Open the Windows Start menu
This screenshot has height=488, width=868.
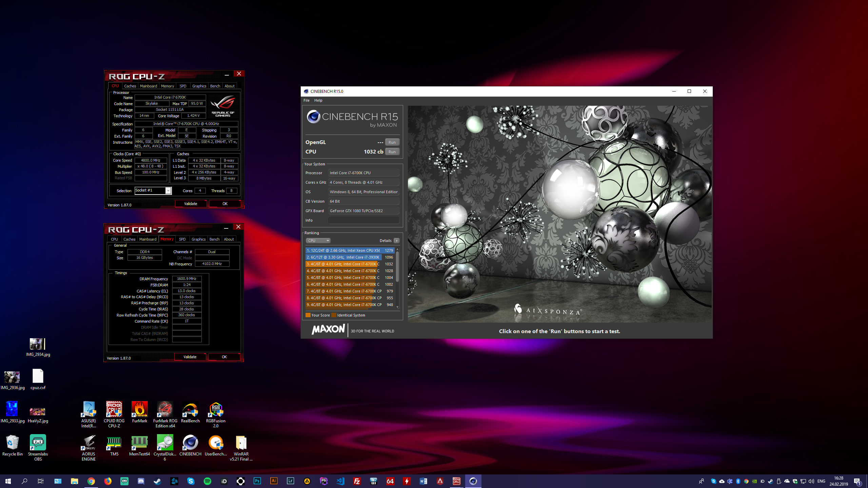[8, 481]
